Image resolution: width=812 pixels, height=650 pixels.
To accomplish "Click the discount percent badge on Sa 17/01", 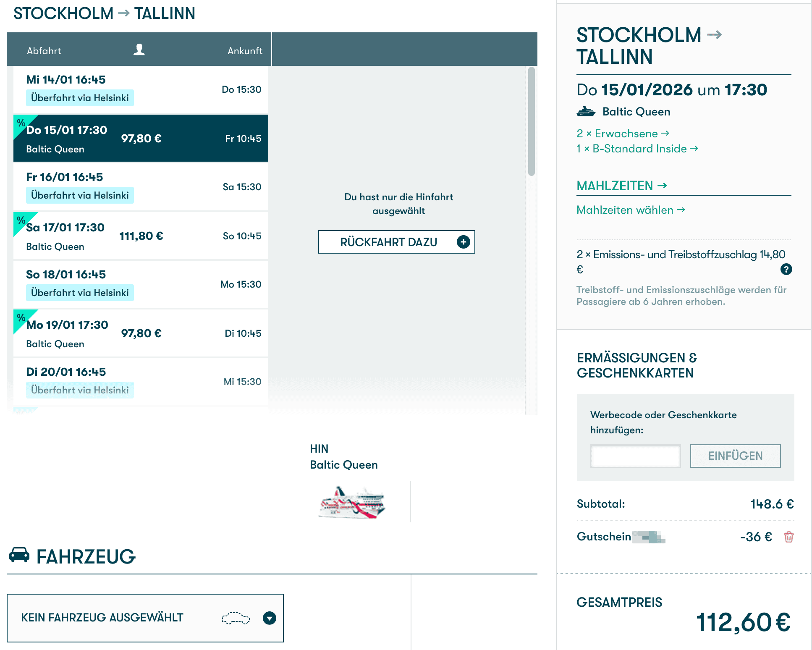I will tap(21, 220).
